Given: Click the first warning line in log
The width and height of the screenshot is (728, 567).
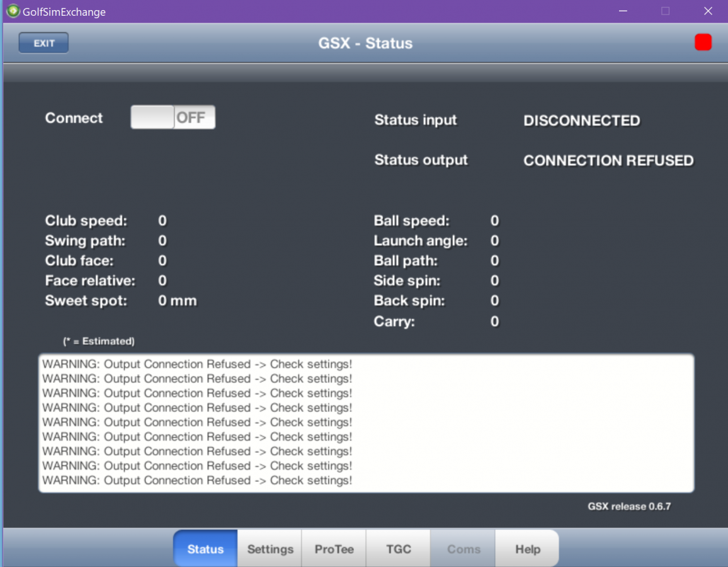Looking at the screenshot, I should pos(197,364).
